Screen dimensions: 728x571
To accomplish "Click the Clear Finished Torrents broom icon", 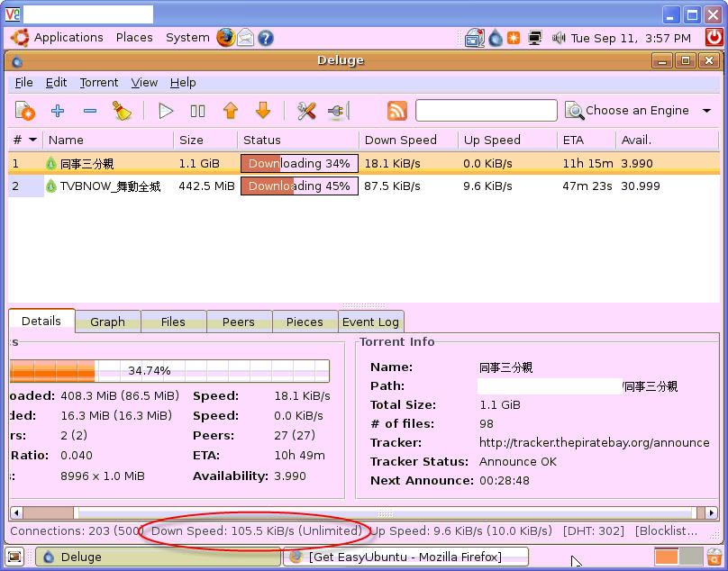I will [123, 111].
